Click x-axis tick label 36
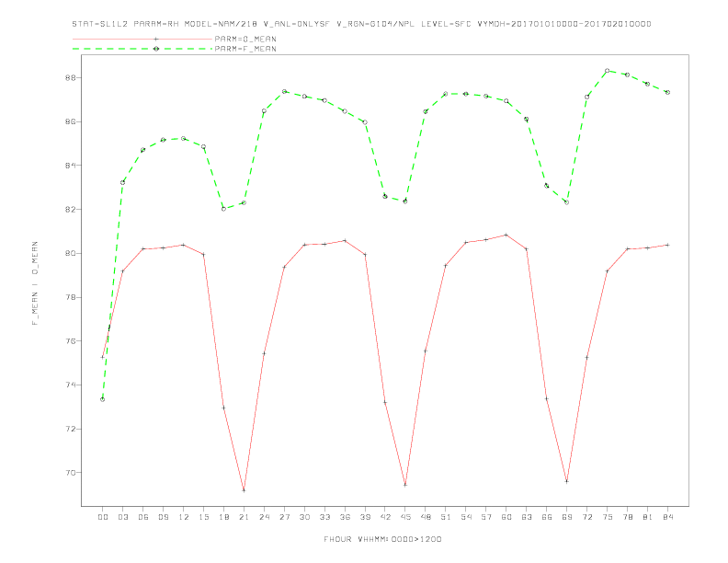This screenshot has width=728, height=563. point(345,517)
